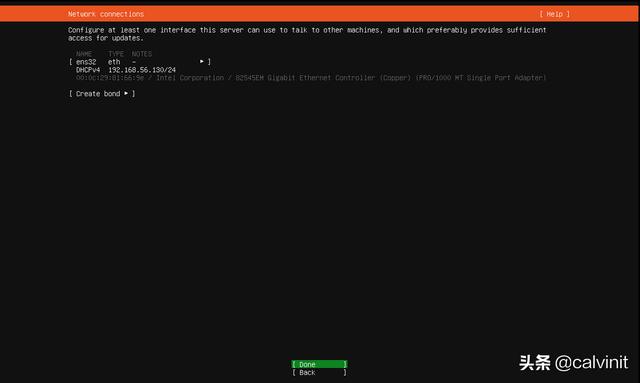
Task: Click the Done button
Action: point(319,364)
